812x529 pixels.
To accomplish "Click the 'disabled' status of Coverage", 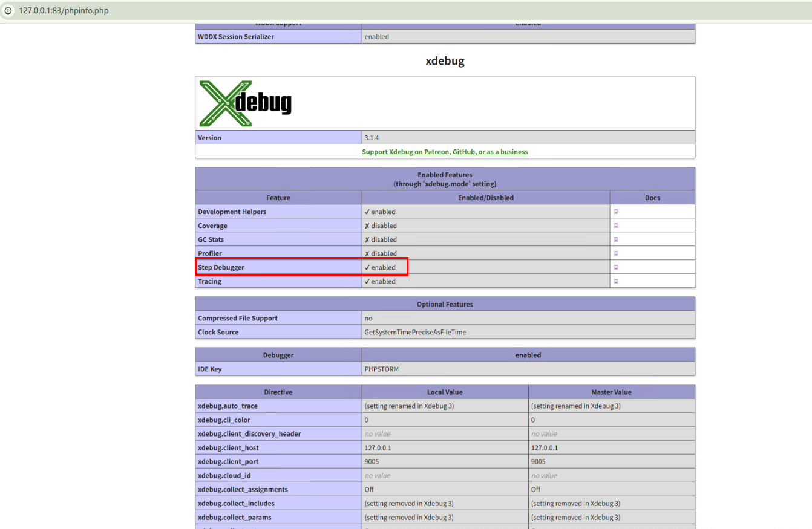I will [x=381, y=226].
